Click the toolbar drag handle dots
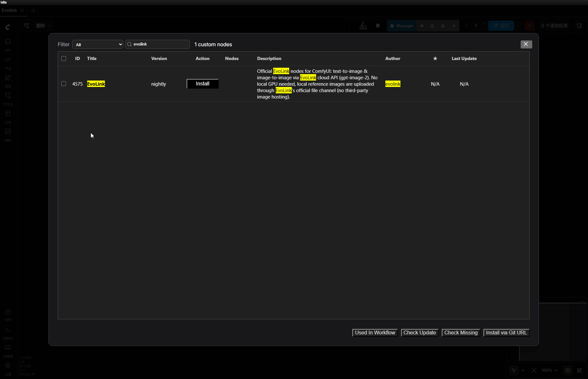 pyautogui.click(x=466, y=26)
